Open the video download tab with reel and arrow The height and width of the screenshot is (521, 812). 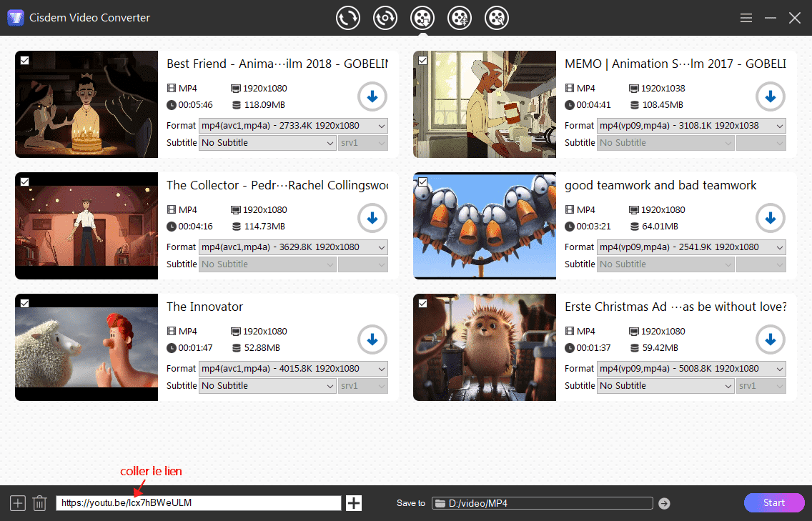coord(422,18)
